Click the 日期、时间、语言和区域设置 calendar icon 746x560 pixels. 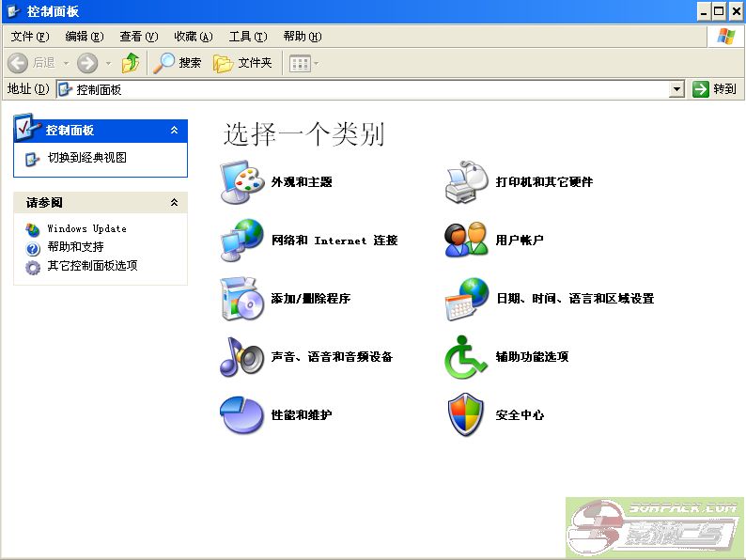[x=466, y=299]
